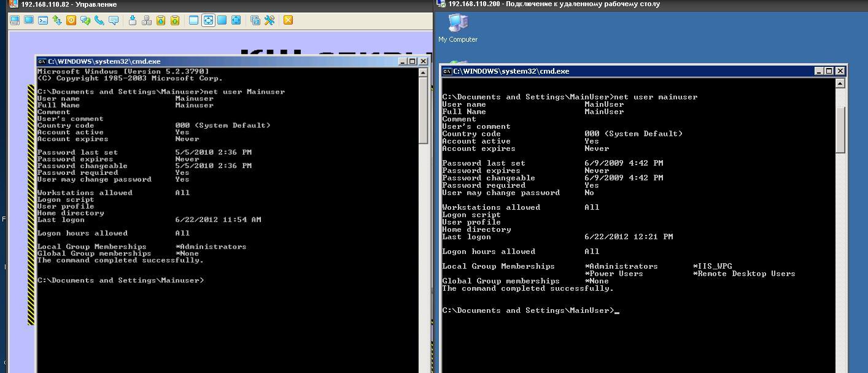The height and width of the screenshot is (373, 868).
Task: Click the Send Ctrl+Alt+Del keyboard-monitor toolbar icon
Action: point(15,20)
